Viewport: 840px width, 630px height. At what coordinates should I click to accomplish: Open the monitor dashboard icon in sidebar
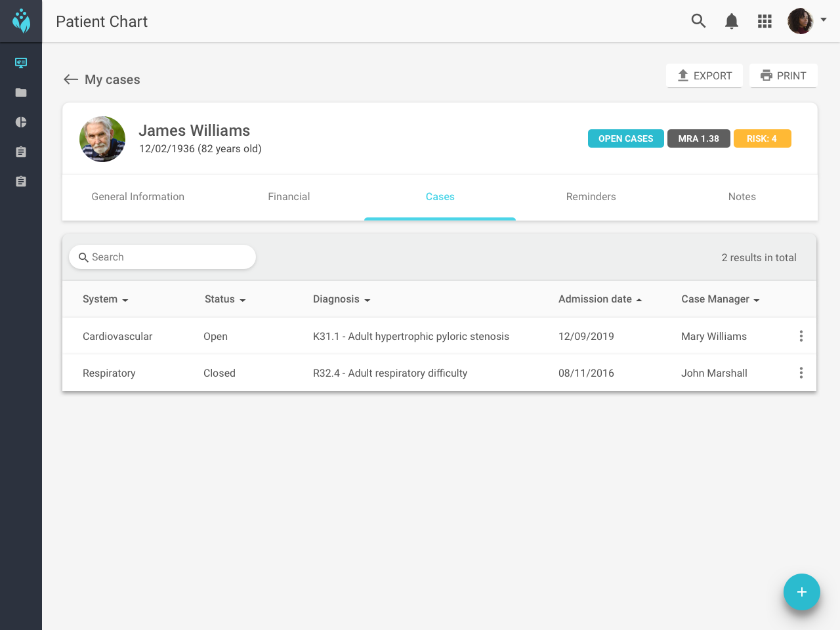point(21,63)
